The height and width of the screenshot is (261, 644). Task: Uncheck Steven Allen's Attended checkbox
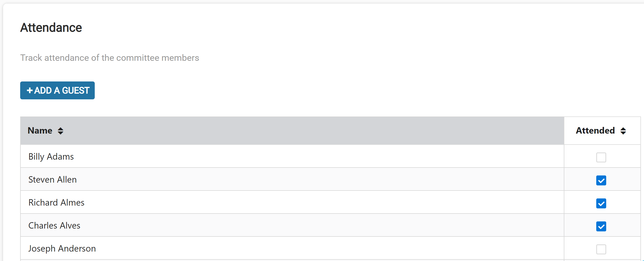(x=601, y=180)
